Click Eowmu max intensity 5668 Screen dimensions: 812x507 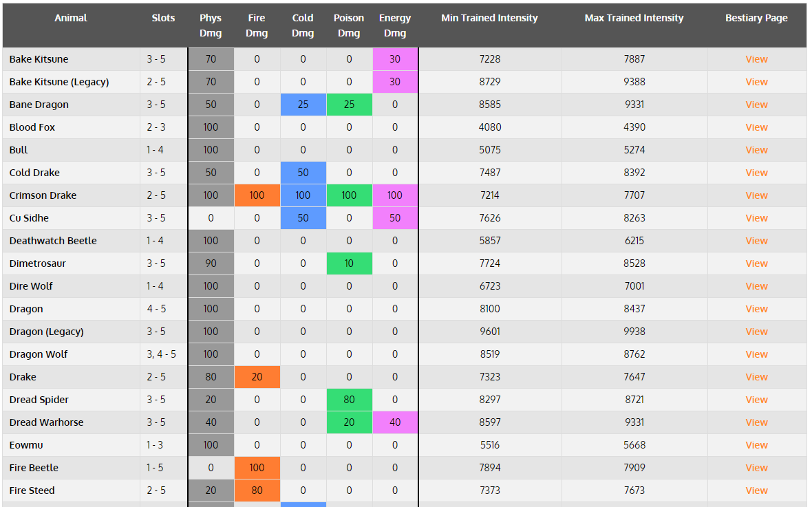click(x=634, y=445)
